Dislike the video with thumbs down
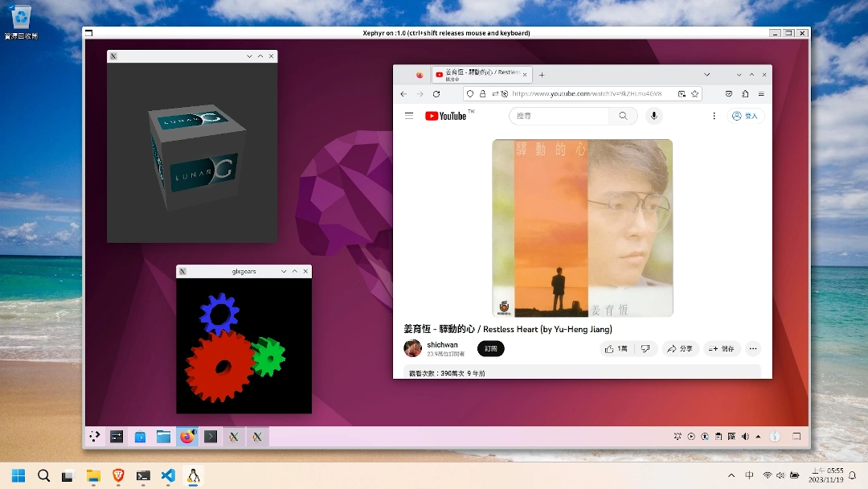The image size is (868, 489). pyautogui.click(x=645, y=349)
